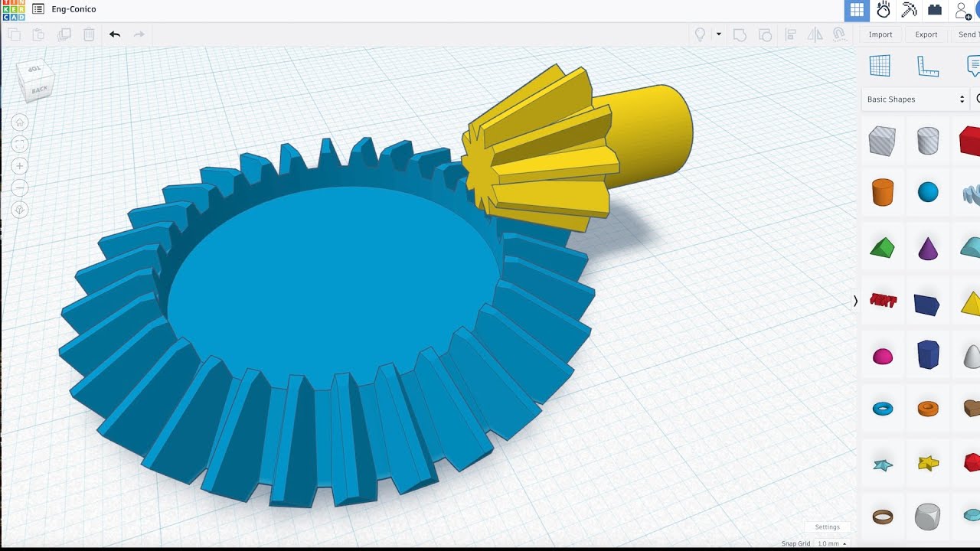The width and height of the screenshot is (980, 551).
Task: Click the Ungroup shapes icon
Action: pyautogui.click(x=765, y=34)
